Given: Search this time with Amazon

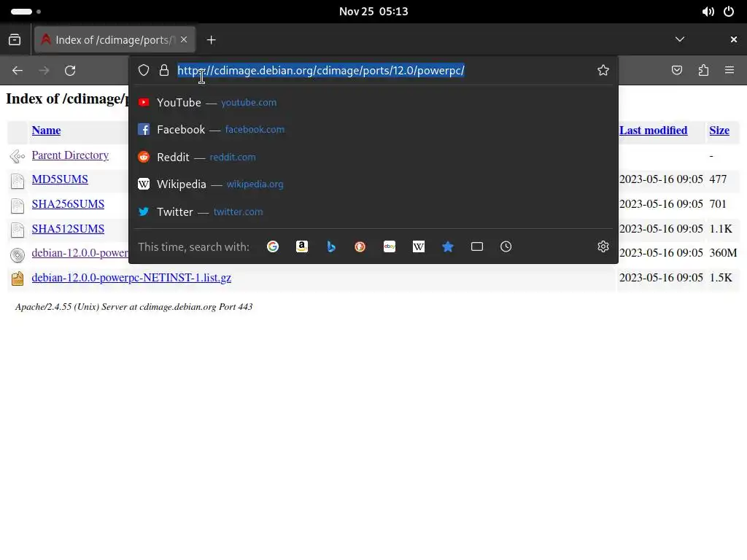Looking at the screenshot, I should click(301, 246).
